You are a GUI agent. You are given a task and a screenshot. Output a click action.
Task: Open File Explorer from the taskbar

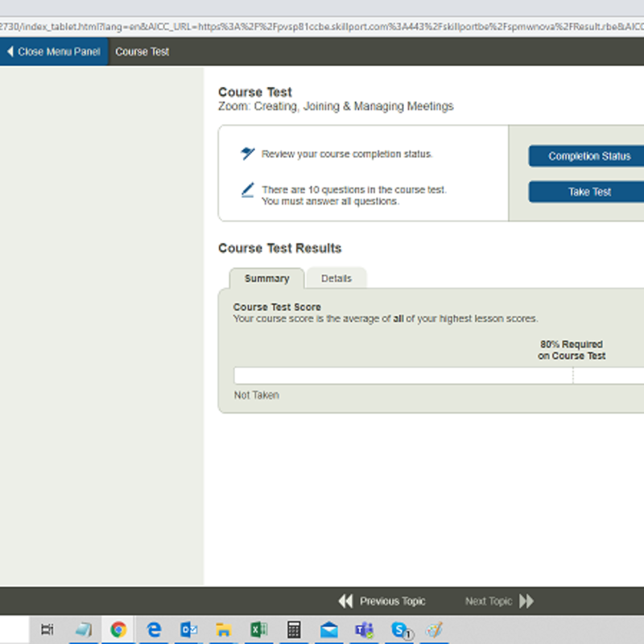tap(224, 630)
